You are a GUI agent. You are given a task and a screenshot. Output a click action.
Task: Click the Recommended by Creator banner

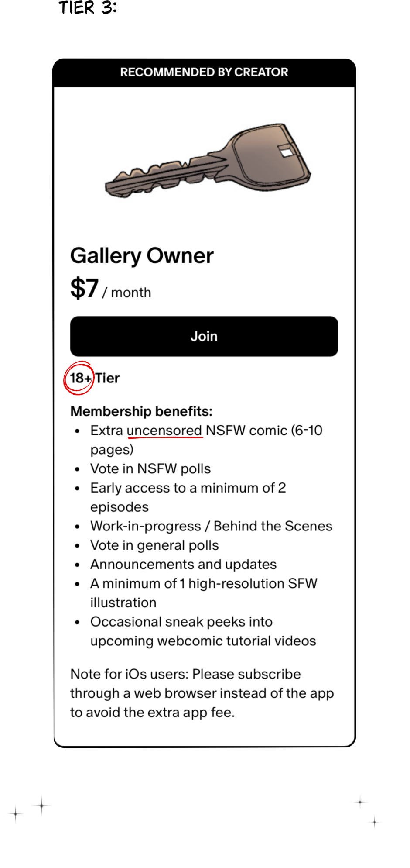[204, 72]
